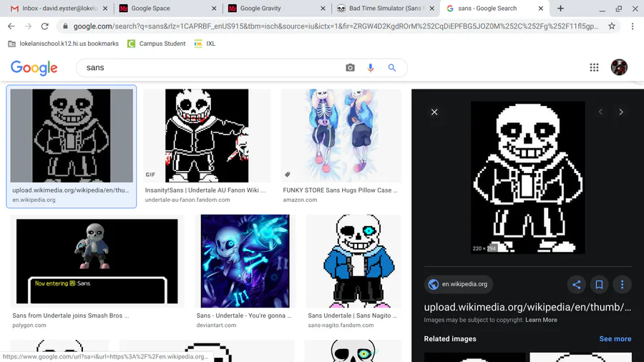Open a new browser tab

point(560,8)
